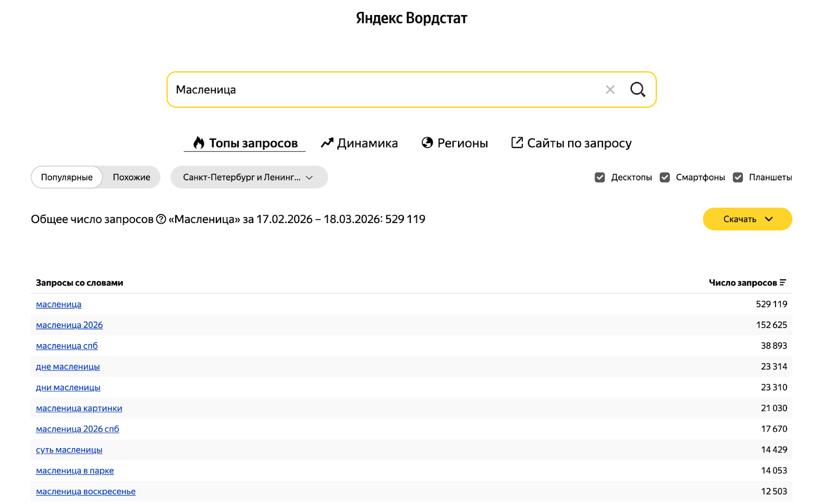This screenshot has height=504, width=834.
Task: Follow the масленица картинки link
Action: [79, 409]
